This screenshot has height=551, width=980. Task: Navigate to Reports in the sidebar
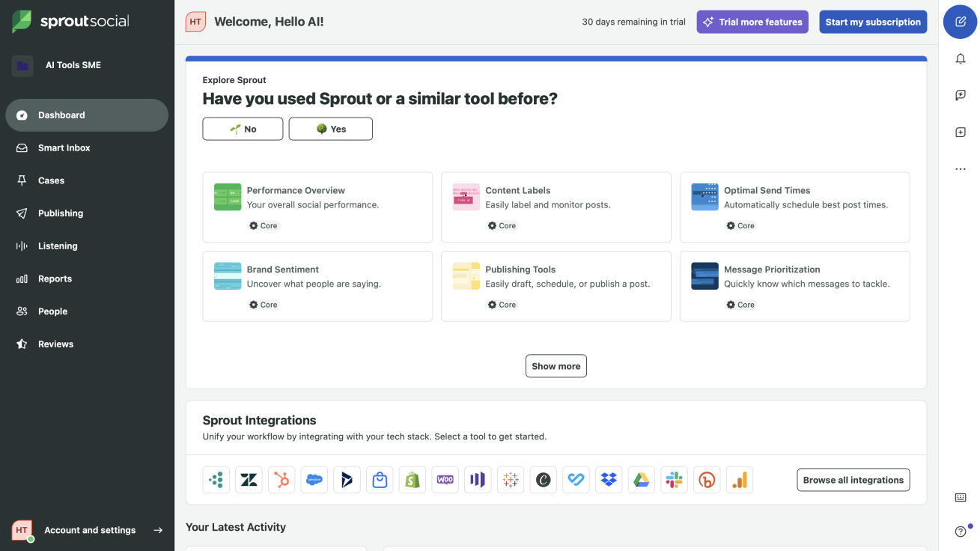(x=55, y=278)
